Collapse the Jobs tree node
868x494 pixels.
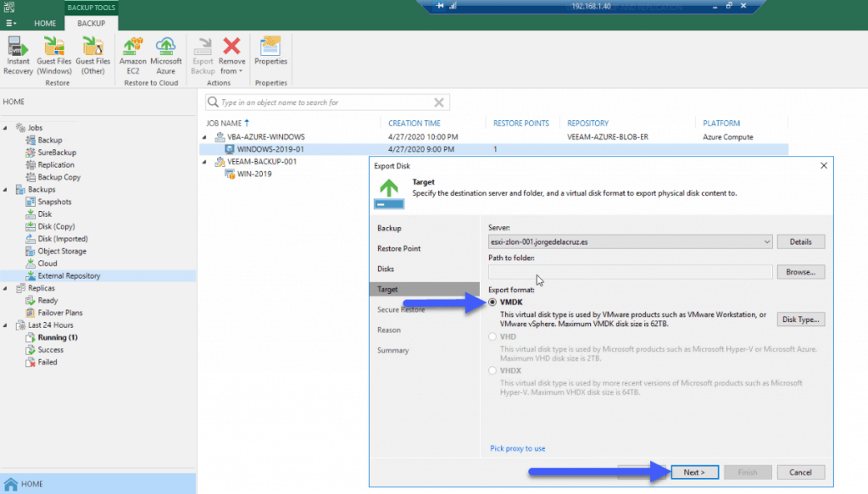click(6, 128)
